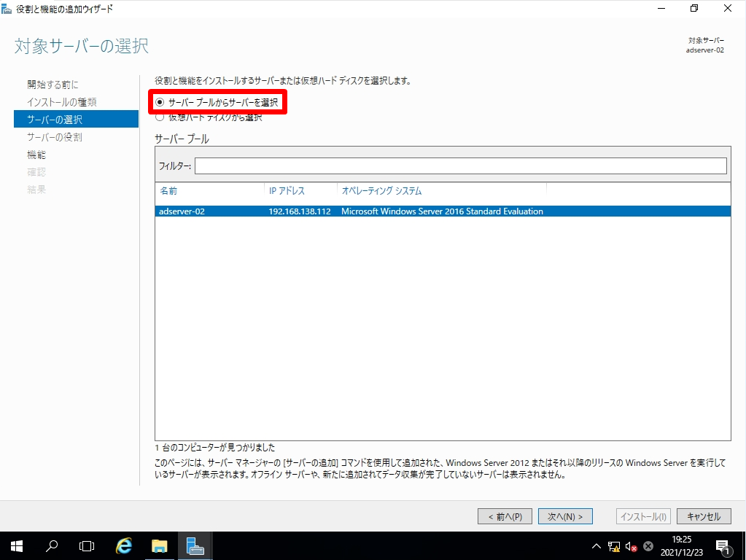Open network status tray icon

tap(614, 546)
